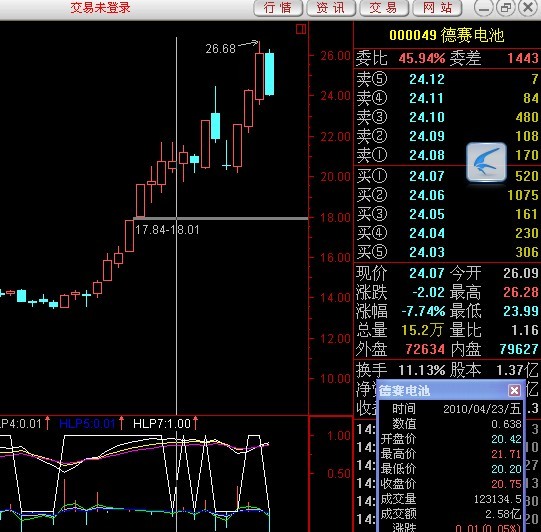Click the 26.00 price axis label
Image resolution: width=541 pixels, height=532 pixels.
[x=335, y=56]
